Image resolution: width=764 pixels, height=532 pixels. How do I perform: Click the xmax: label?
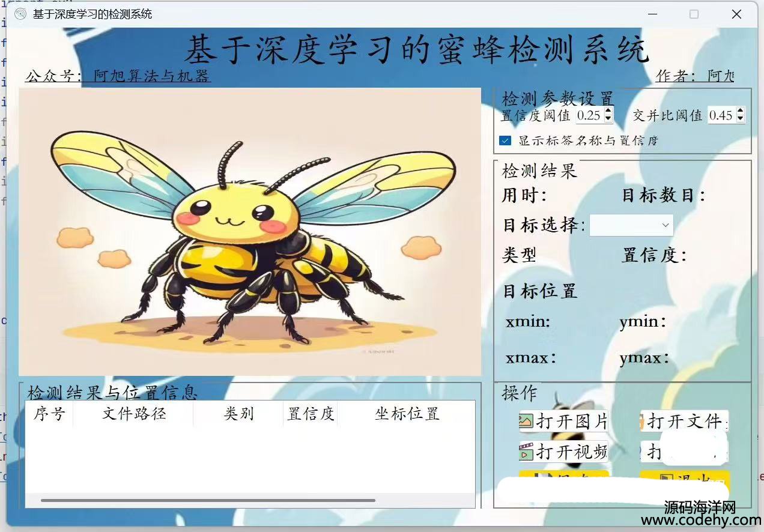530,358
